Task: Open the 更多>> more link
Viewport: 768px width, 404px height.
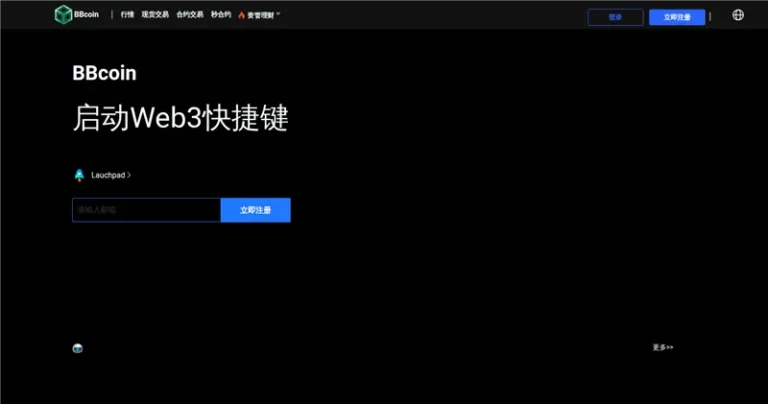Action: pyautogui.click(x=663, y=348)
